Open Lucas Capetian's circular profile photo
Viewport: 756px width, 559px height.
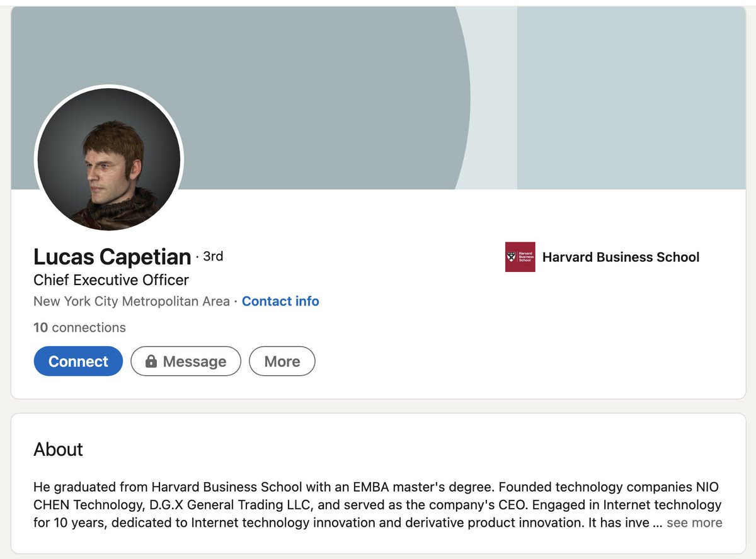(109, 159)
